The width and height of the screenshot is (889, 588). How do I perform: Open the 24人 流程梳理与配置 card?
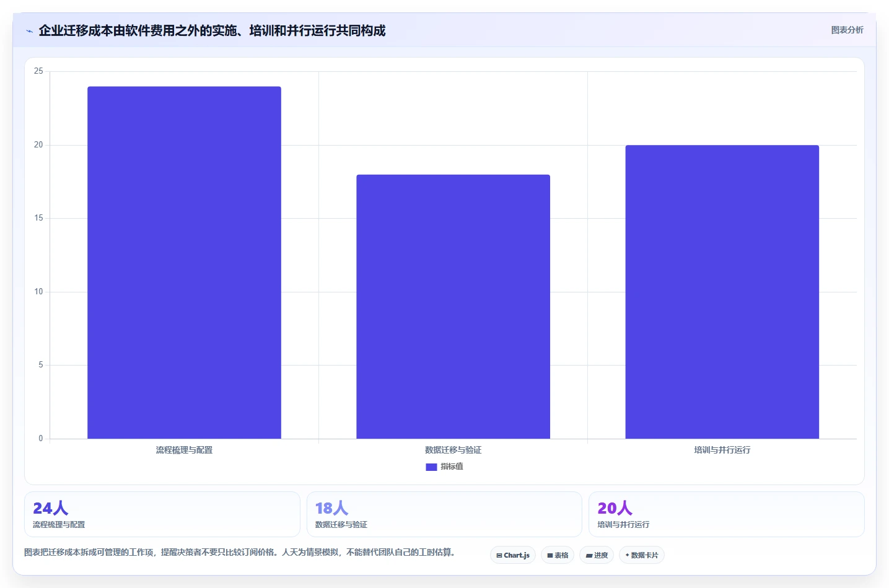pos(162,514)
